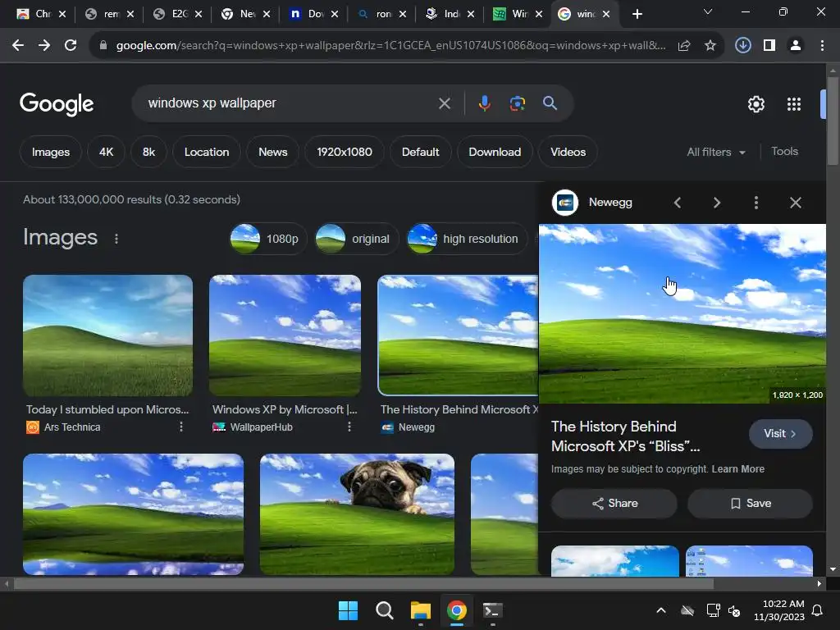
Task: Open Chrome downloads icon
Action: 743,46
